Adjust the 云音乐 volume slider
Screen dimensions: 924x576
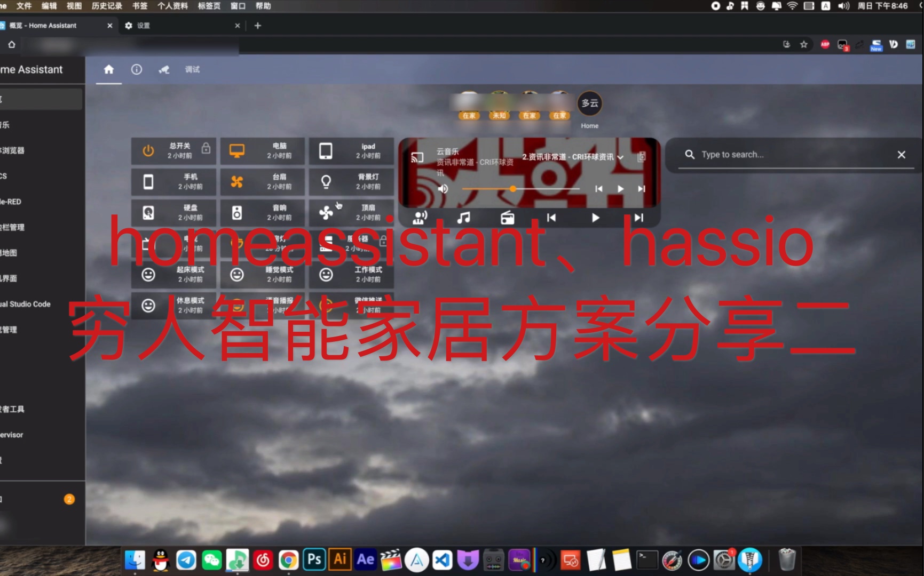[x=520, y=189]
